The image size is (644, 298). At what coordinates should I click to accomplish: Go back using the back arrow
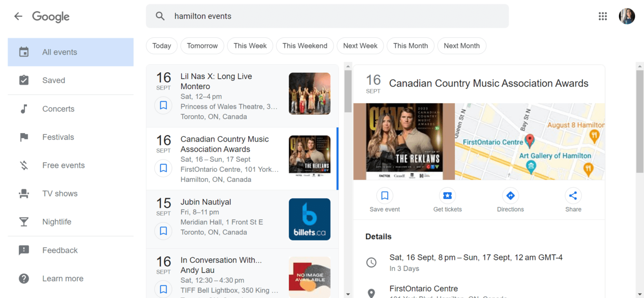(18, 16)
